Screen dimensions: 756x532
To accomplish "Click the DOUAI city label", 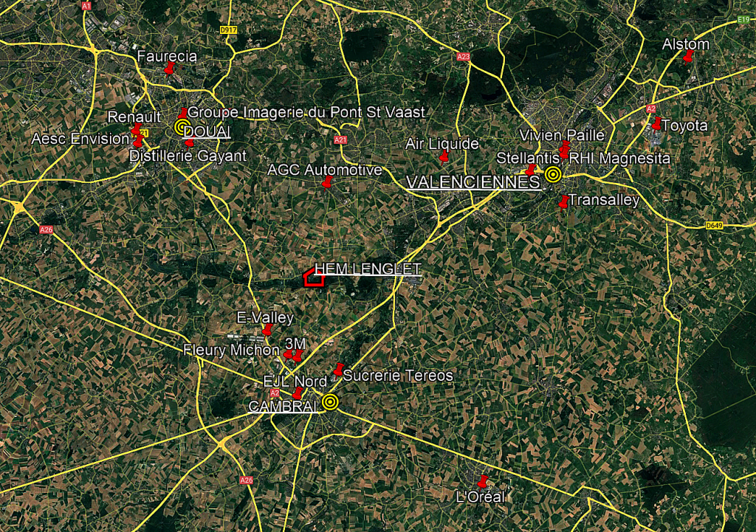I will 207,131.
